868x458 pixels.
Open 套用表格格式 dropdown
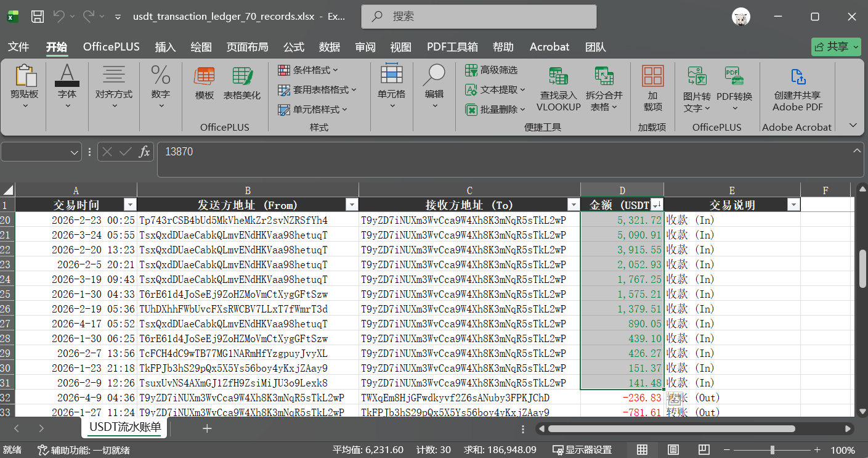317,90
